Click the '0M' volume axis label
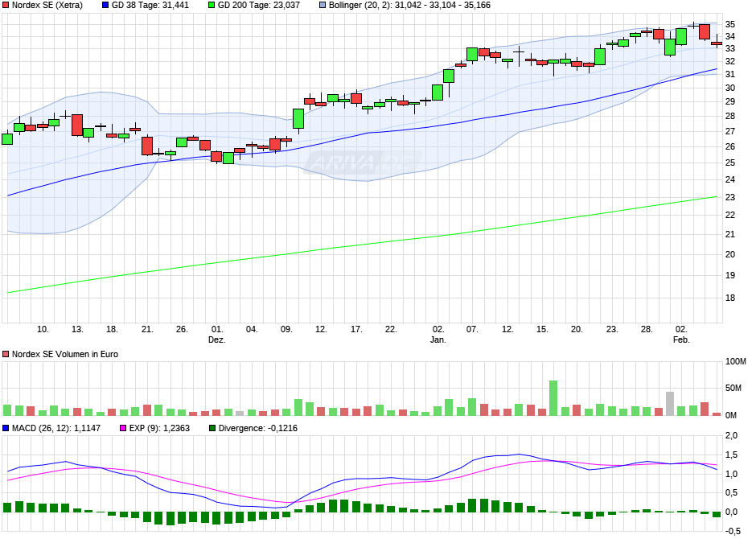The height and width of the screenshot is (539, 756). 731,415
